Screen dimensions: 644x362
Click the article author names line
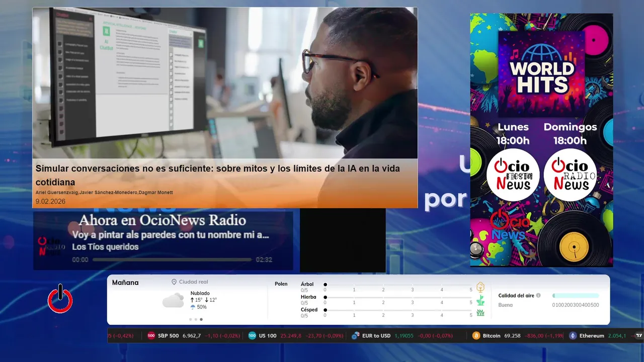coord(104,193)
